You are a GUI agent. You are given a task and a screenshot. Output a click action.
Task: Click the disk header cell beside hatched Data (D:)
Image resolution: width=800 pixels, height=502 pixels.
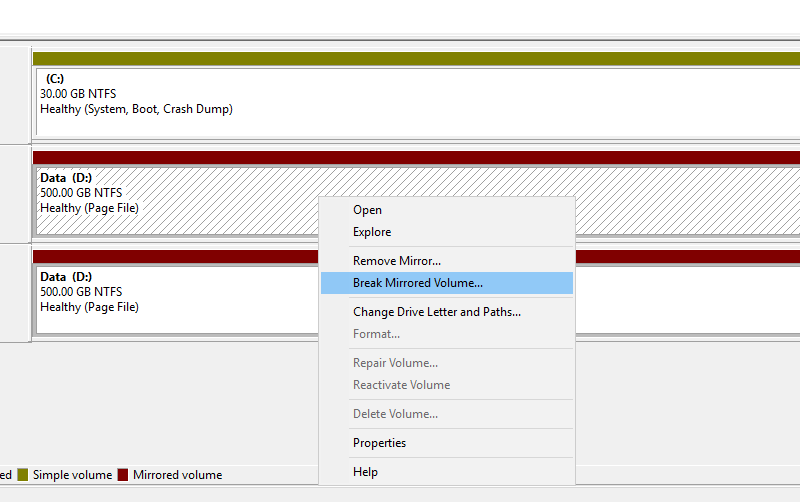(15, 193)
